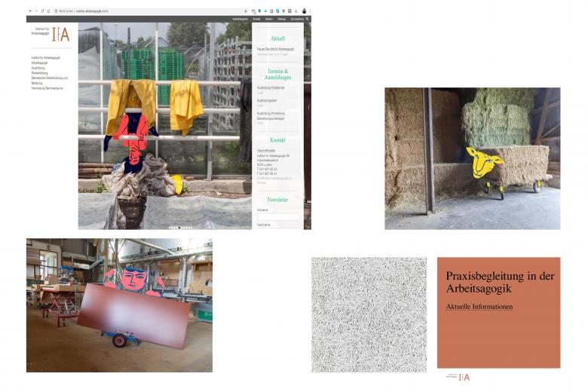Click into the newsletter Vorname field
The image size is (588, 392).
277,216
